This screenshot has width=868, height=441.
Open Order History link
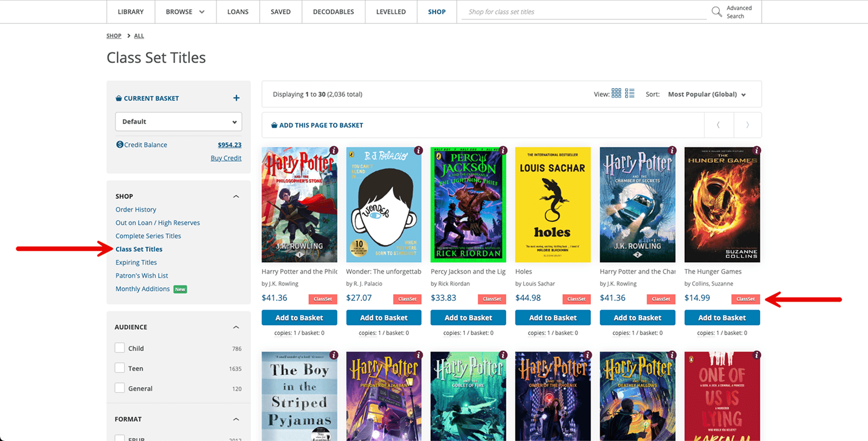coord(136,210)
